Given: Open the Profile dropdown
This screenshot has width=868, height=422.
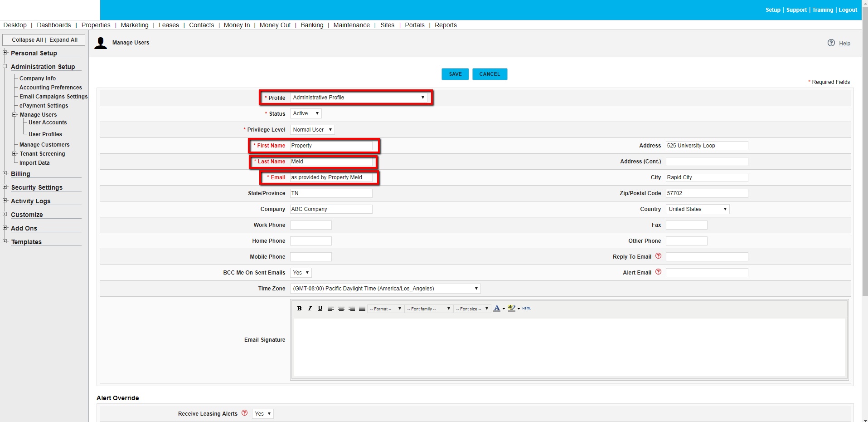Looking at the screenshot, I should click(359, 98).
